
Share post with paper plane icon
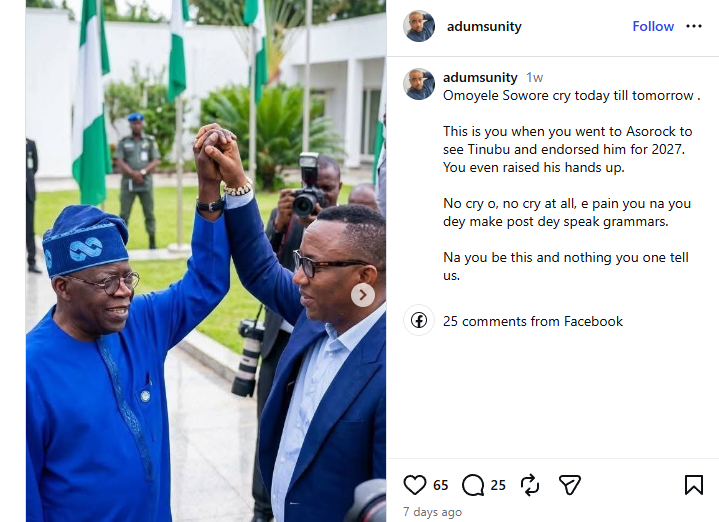pos(570,485)
